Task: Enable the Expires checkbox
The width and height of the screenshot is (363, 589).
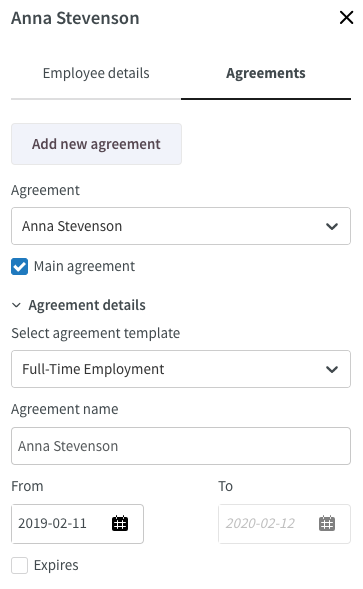Action: tap(20, 565)
